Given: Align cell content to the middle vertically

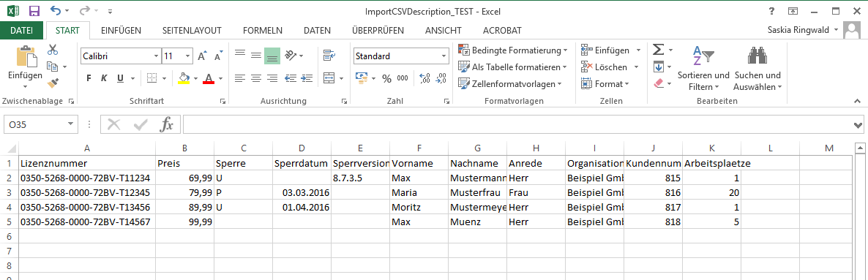Looking at the screenshot, I should 255,55.
